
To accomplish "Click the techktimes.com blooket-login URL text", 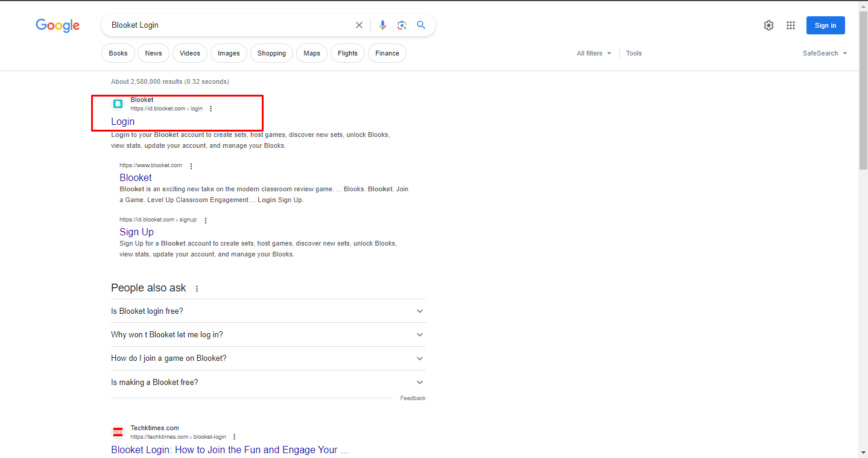I will point(179,437).
